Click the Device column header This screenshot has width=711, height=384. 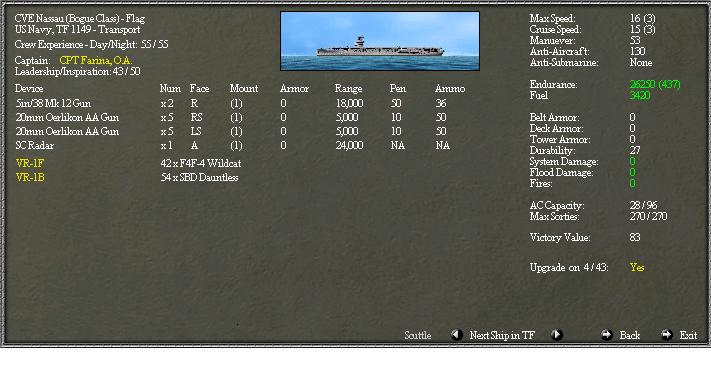[29, 88]
